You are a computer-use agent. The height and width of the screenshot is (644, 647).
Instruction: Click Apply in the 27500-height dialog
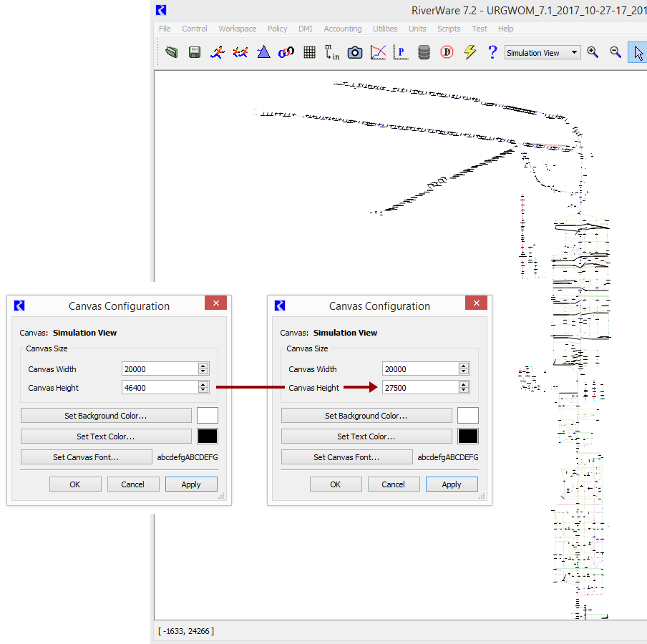tap(452, 484)
